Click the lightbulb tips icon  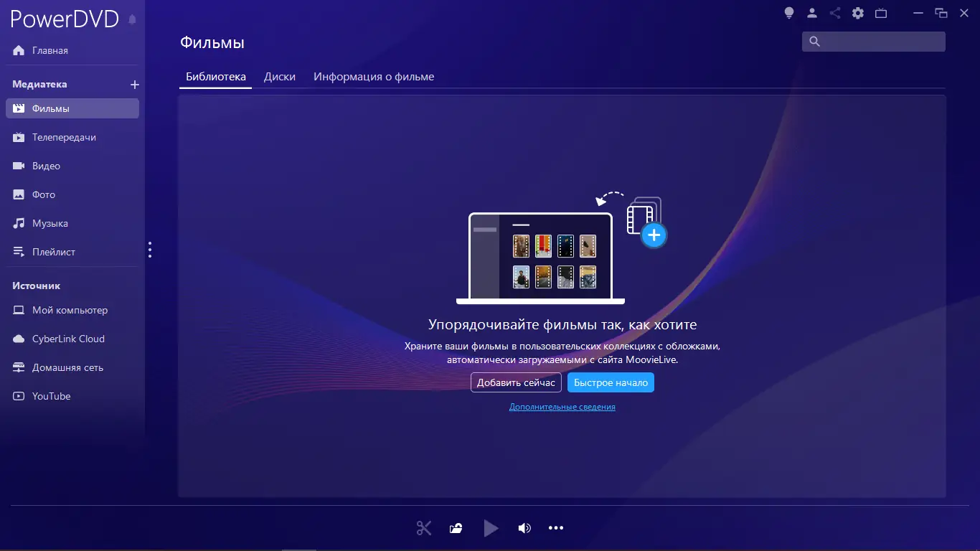789,13
